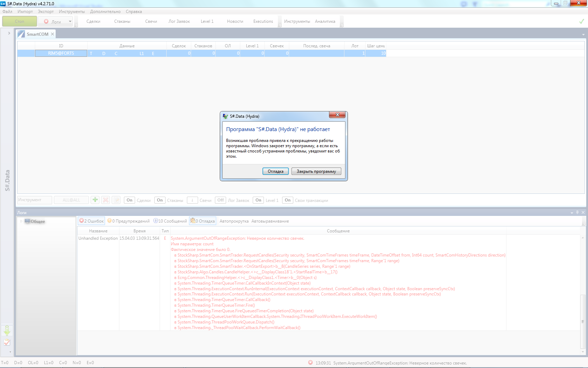Toggle the 10 Сообщений messages filter
Image resolution: width=588 pixels, height=368 pixels.
point(170,221)
